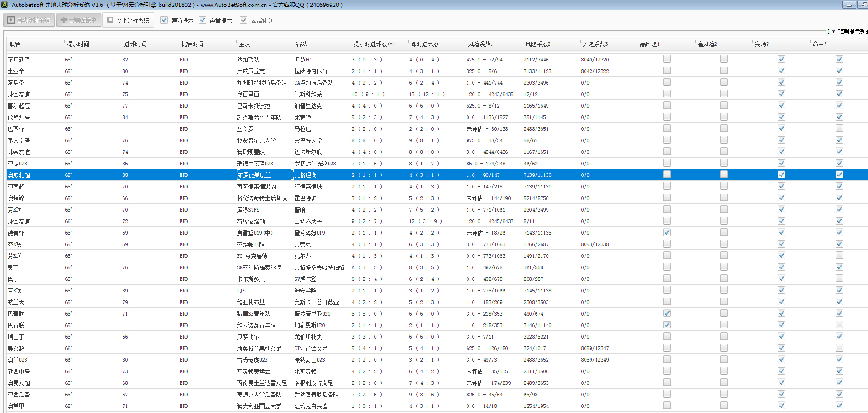Image resolution: width=868 pixels, height=413 pixels.
Task: Toggle the 弹窗提示 checkbox
Action: coord(164,20)
